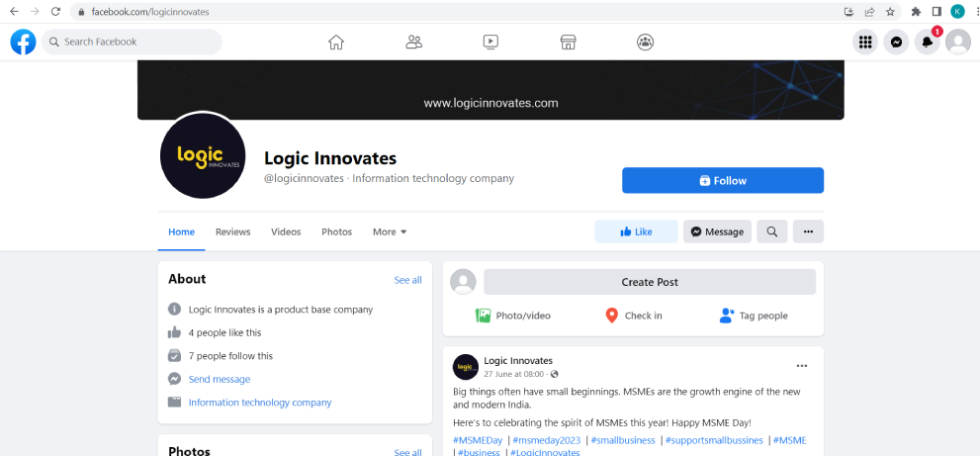Click the '7 people follow this' text
This screenshot has height=456, width=980.
click(x=230, y=356)
